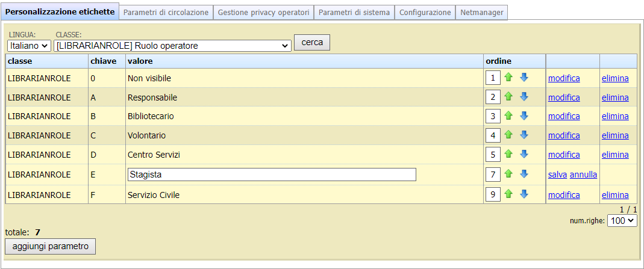Open the Lingua dropdown set to Italiano
The image size is (644, 269).
tap(29, 46)
